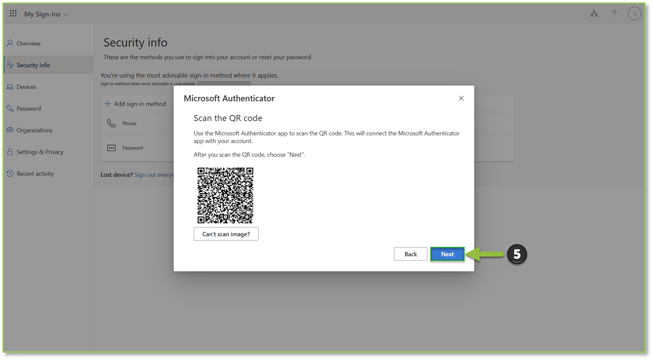The image size is (653, 360).
Task: Click the Sign out everywhere link
Action: click(153, 175)
